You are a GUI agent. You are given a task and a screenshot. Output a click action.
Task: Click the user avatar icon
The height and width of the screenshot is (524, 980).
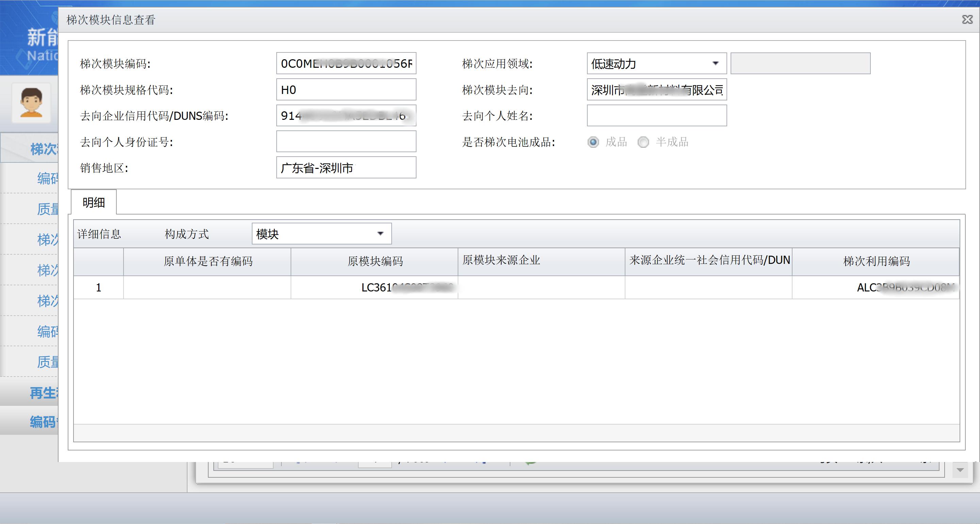31,103
